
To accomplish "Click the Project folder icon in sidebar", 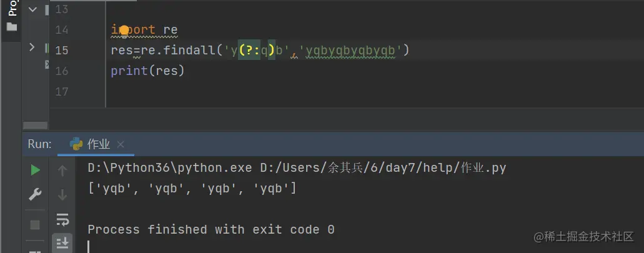I will tap(11, 27).
